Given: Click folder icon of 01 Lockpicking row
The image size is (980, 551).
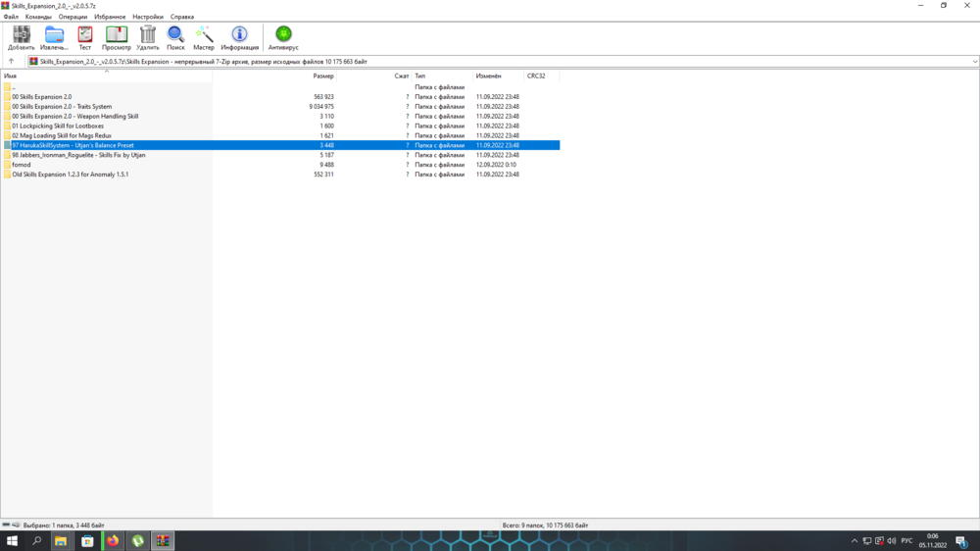Looking at the screenshot, I should [7, 126].
